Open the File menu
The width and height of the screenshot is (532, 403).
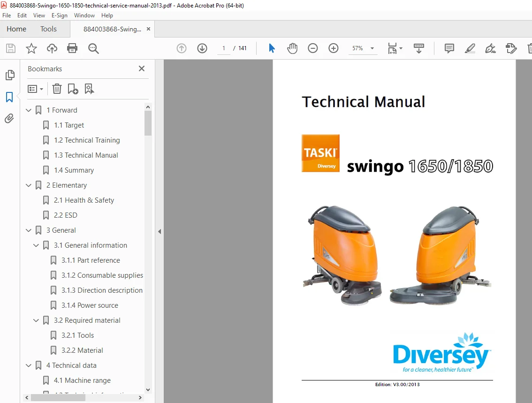7,15
